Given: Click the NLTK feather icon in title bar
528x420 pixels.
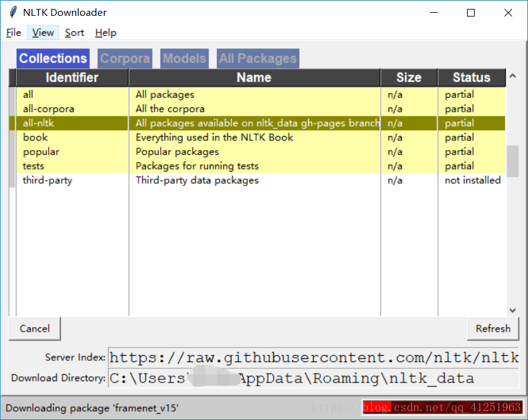Looking at the screenshot, I should 13,12.
